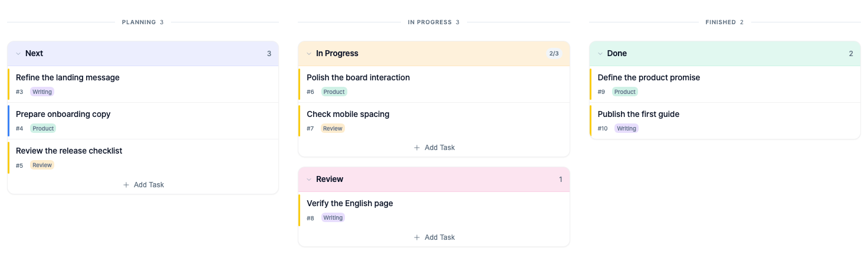The image size is (868, 254).
Task: Select the Done column header title
Action: tap(617, 54)
